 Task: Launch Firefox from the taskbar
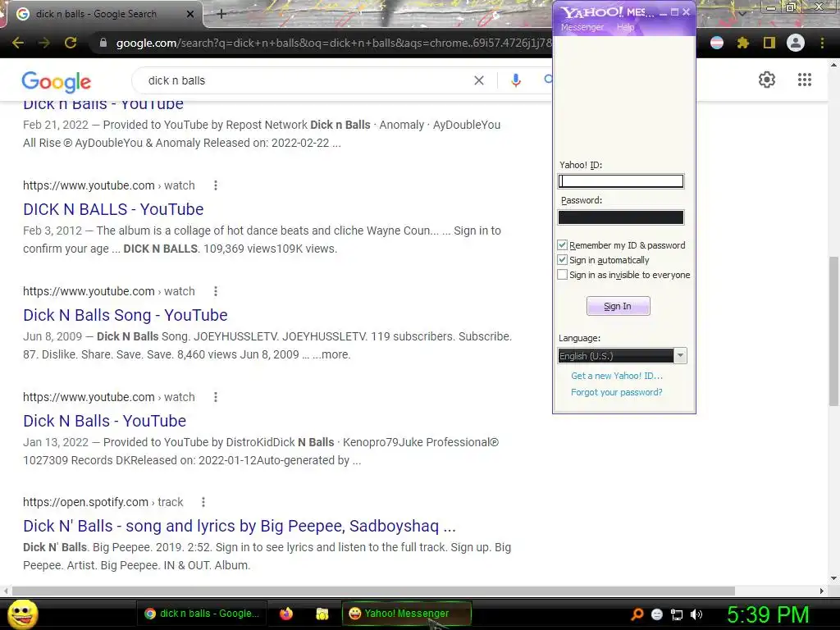pyautogui.click(x=286, y=614)
